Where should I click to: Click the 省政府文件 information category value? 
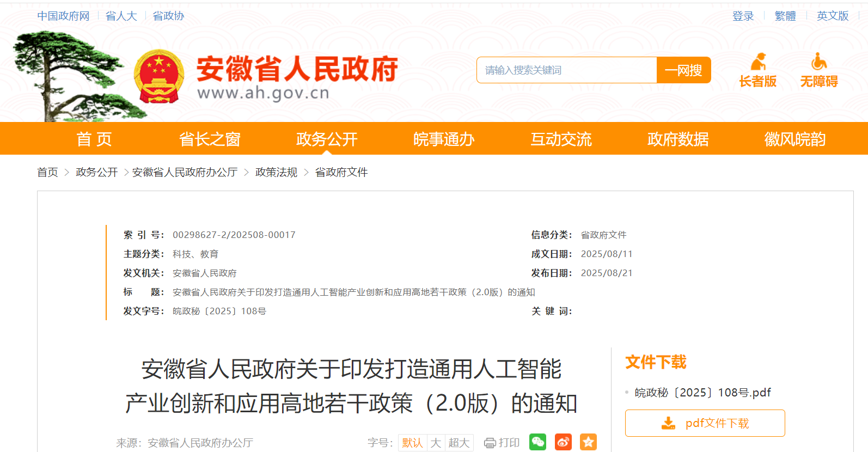pyautogui.click(x=604, y=235)
